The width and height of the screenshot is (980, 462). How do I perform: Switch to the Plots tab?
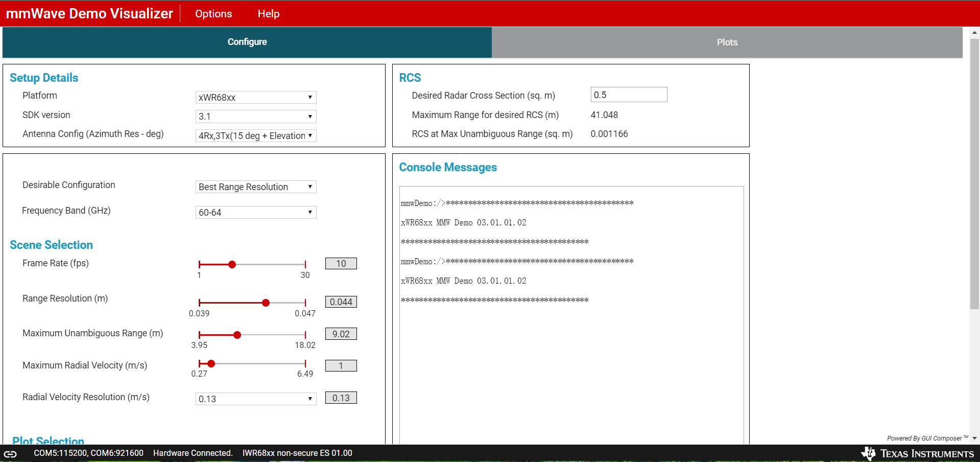click(727, 42)
